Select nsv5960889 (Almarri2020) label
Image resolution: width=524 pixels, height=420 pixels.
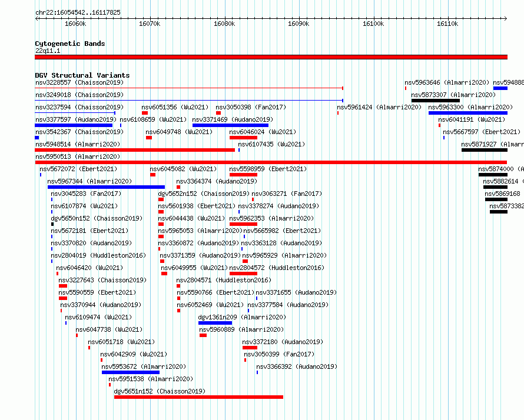(x=241, y=329)
